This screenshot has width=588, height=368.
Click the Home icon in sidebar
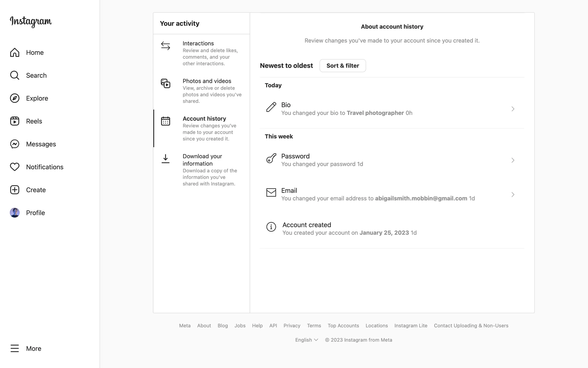15,52
